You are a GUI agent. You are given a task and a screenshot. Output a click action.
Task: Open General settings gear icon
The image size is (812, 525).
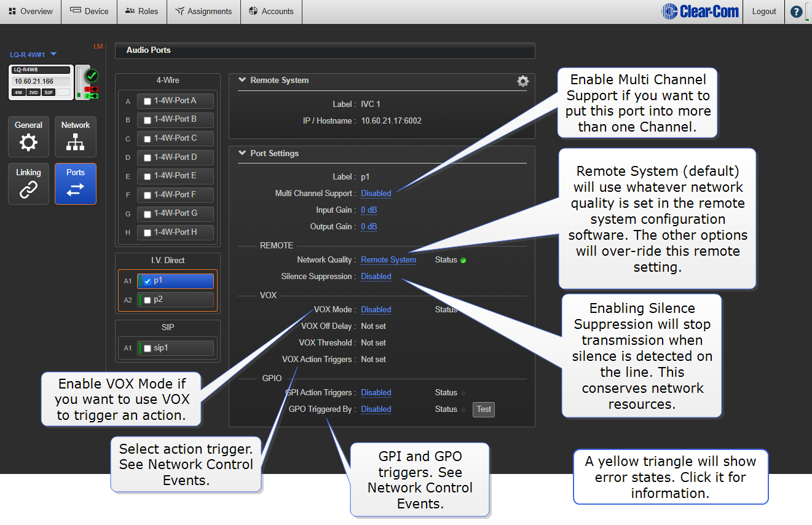[x=28, y=143]
